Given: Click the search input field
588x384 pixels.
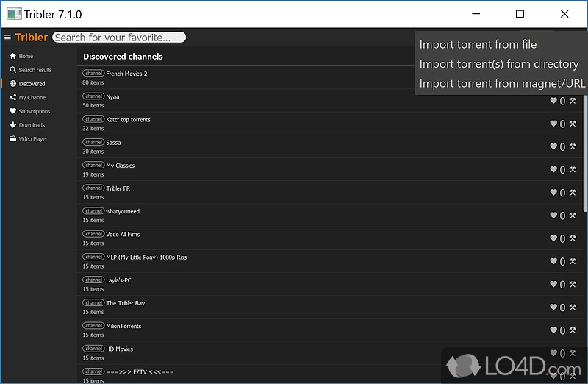Looking at the screenshot, I should tap(118, 38).
